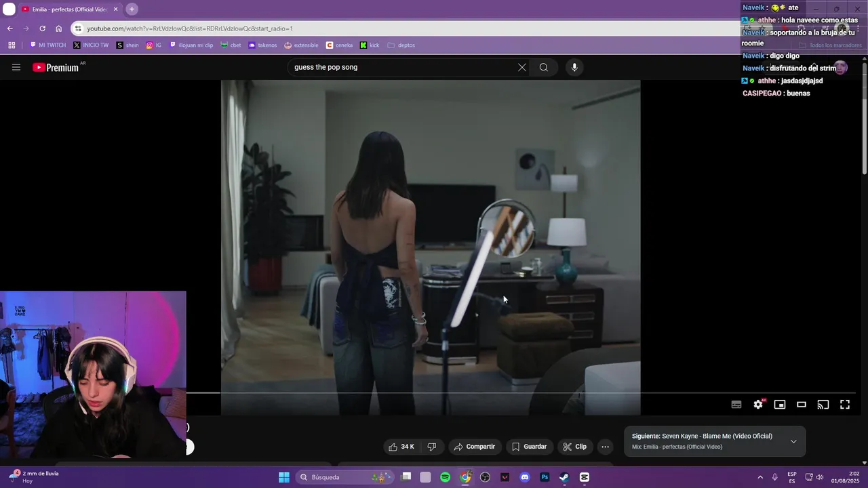Switch to miniplayer mode

coord(780,405)
